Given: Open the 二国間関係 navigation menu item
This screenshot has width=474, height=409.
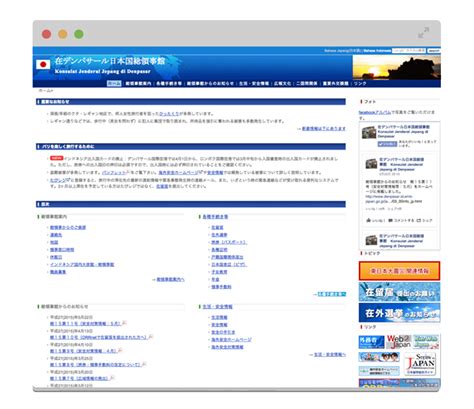Looking at the screenshot, I should (307, 83).
